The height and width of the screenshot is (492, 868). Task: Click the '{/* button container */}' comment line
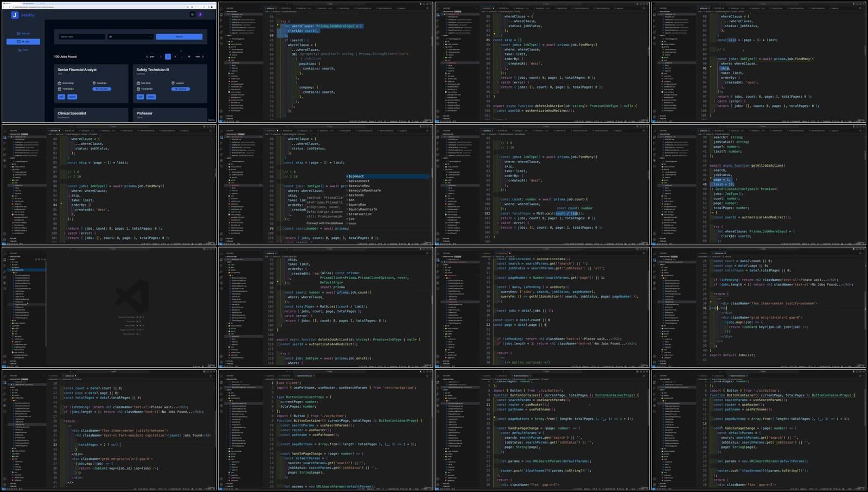click(x=527, y=362)
